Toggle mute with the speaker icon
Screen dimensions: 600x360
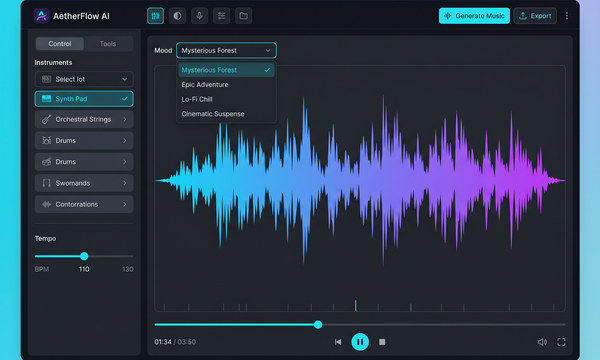(542, 342)
